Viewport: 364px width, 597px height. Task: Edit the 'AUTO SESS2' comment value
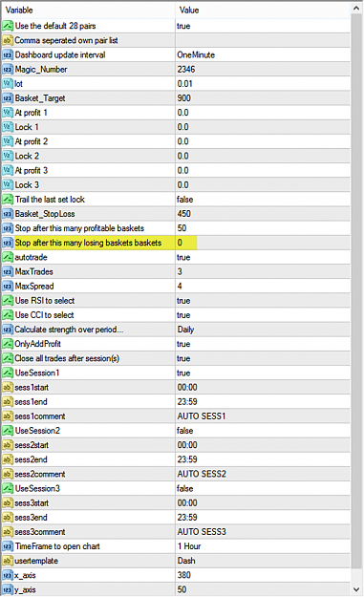pos(202,474)
